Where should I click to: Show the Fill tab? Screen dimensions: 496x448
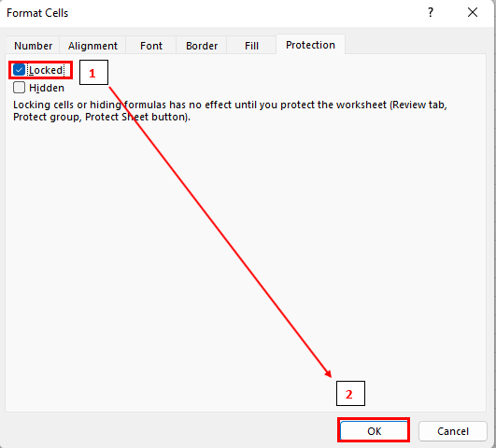click(251, 46)
